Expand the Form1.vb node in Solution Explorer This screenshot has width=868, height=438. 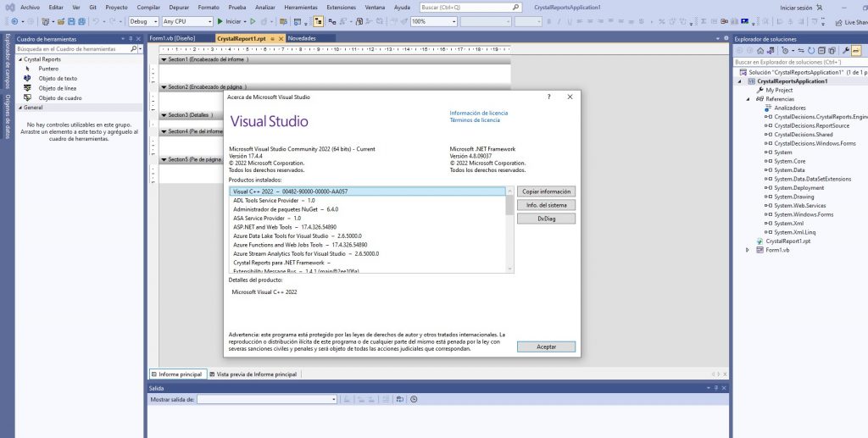(x=748, y=250)
